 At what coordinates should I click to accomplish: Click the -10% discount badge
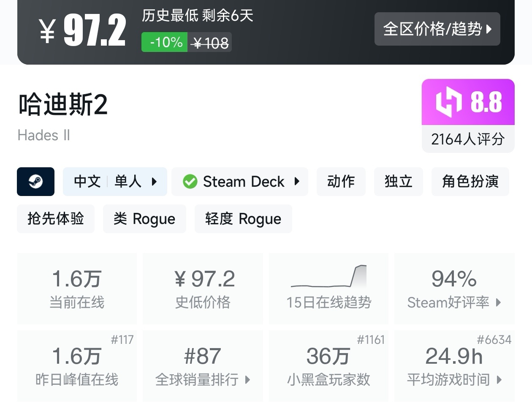pos(164,42)
